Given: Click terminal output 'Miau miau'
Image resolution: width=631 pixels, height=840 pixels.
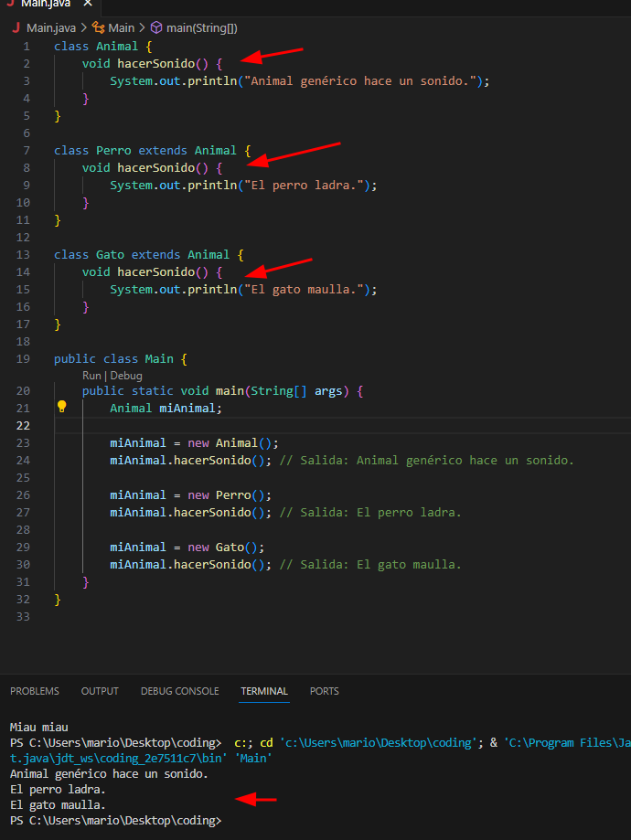Looking at the screenshot, I should (39, 728).
